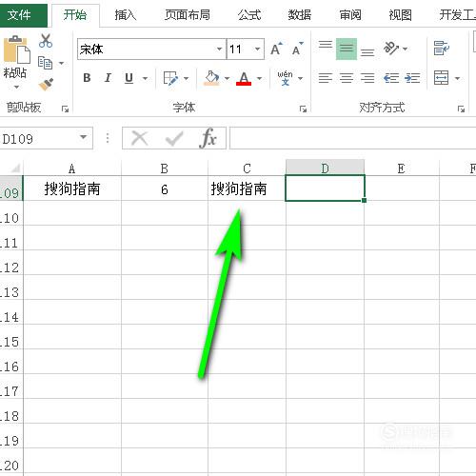Screen dimensions: 476x476
Task: Select column A header
Action: (72, 168)
